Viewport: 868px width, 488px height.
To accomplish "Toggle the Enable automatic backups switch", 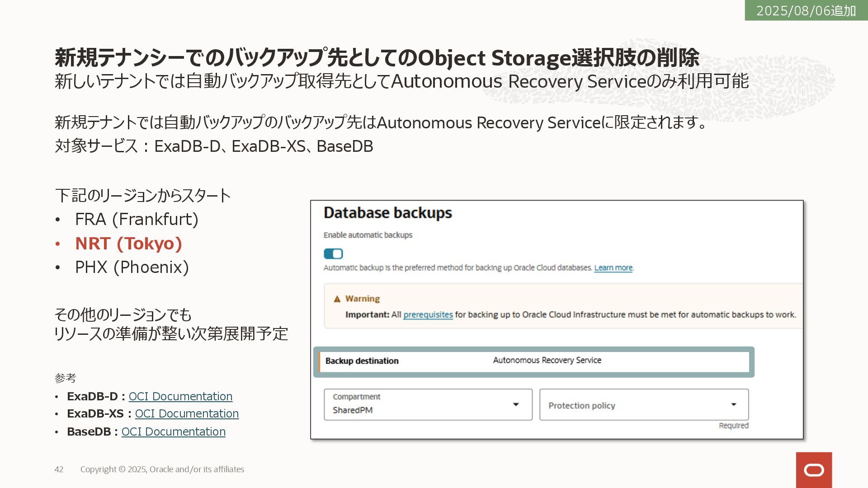I will (333, 253).
